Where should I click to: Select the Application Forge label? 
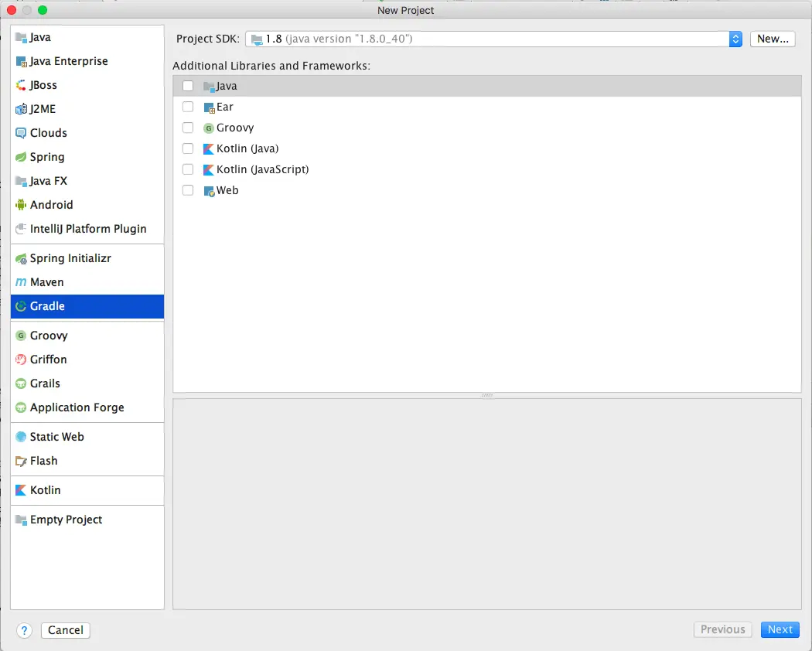(77, 407)
